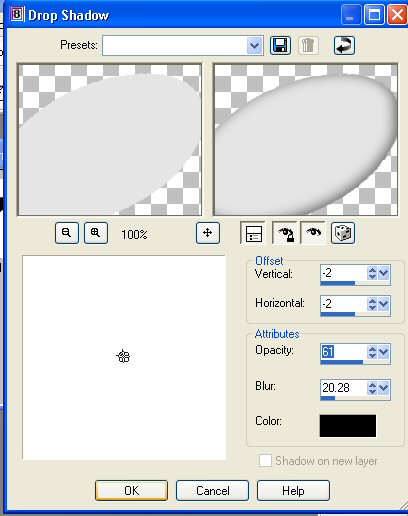Image resolution: width=408 pixels, height=516 pixels.
Task: Enable the Shadow on new layer checkbox
Action: pos(265,461)
